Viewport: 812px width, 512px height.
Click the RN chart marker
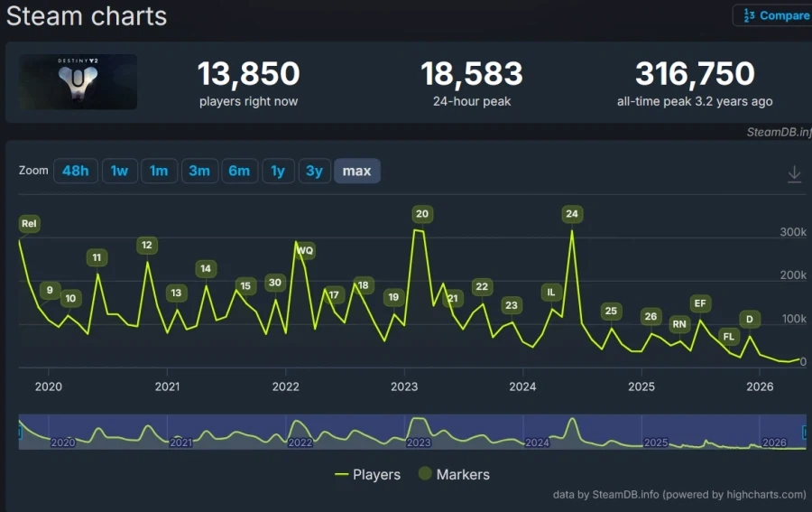tap(679, 324)
